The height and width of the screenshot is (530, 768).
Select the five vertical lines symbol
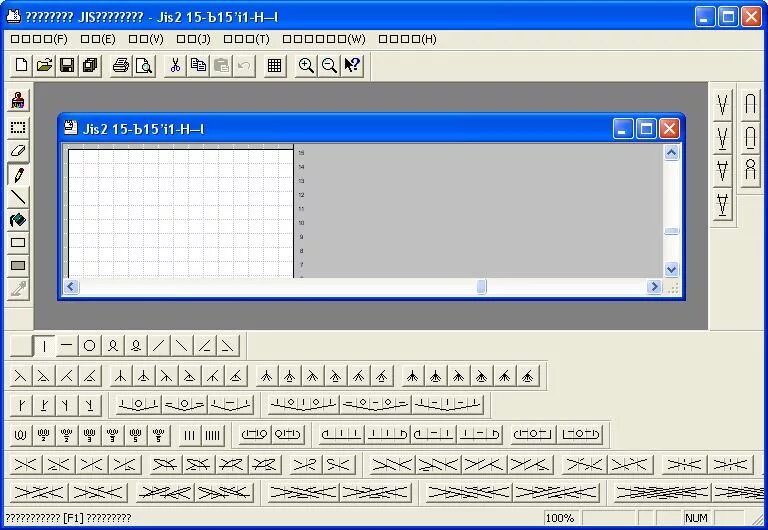pos(213,435)
